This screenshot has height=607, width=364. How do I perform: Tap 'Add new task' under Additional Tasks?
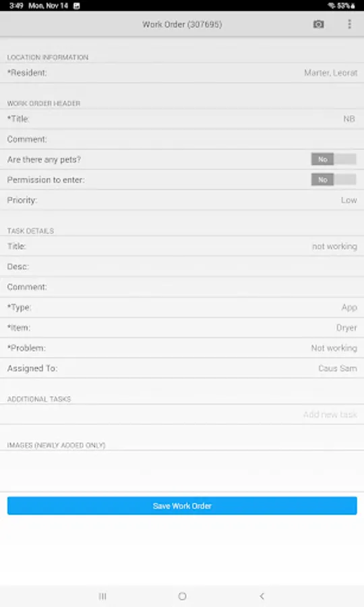pyautogui.click(x=330, y=415)
